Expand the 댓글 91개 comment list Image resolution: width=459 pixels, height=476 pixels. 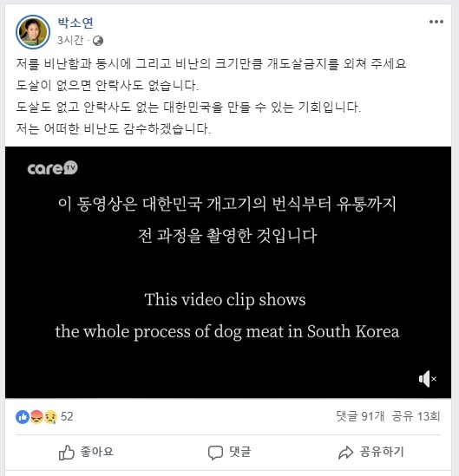[360, 416]
